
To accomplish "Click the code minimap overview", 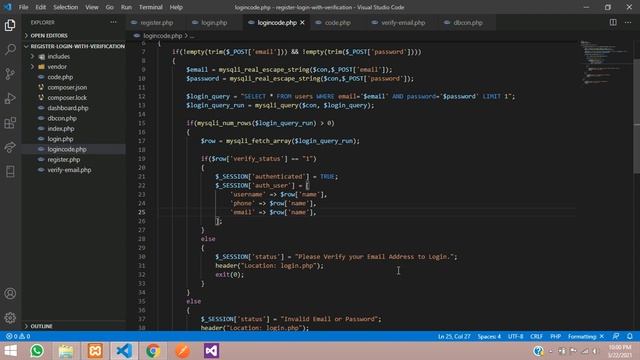I will (x=605, y=63).
